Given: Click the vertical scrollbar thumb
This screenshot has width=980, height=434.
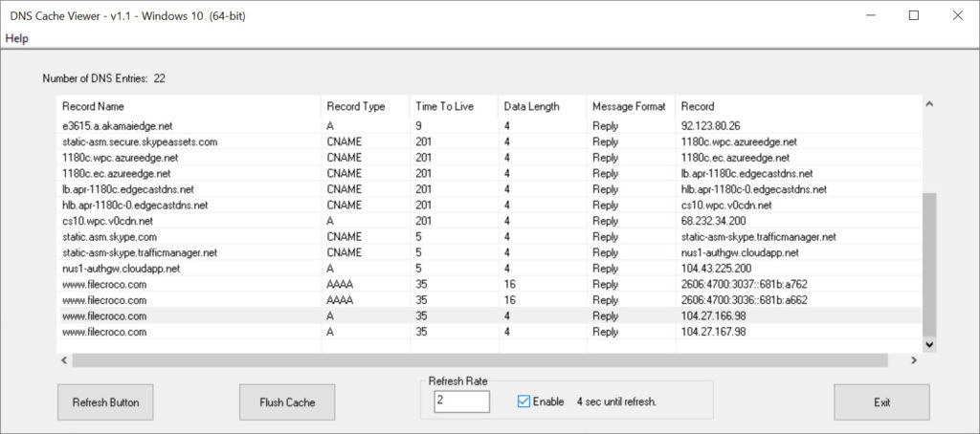Looking at the screenshot, I should [928, 264].
